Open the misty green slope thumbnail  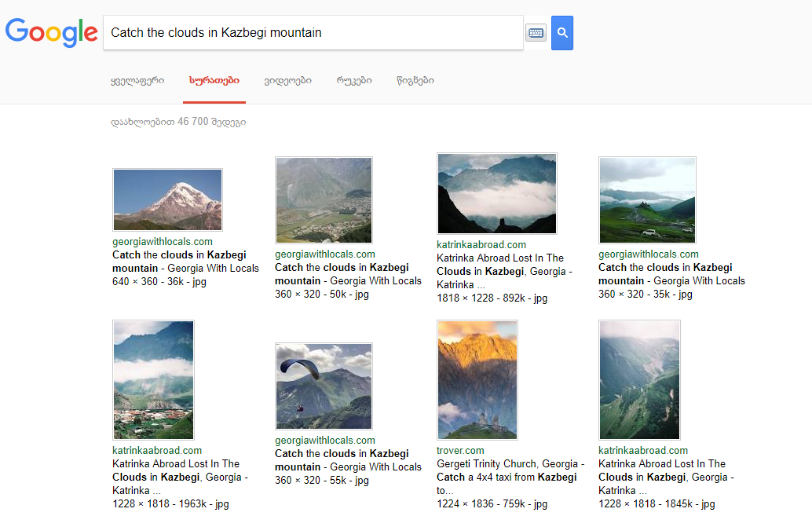(x=639, y=380)
